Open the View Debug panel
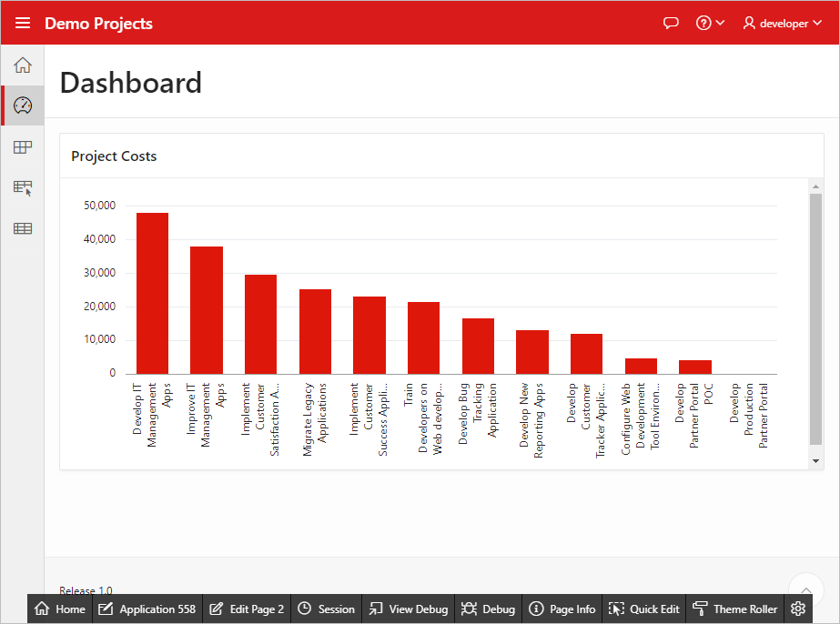This screenshot has width=840, height=624. tap(408, 609)
